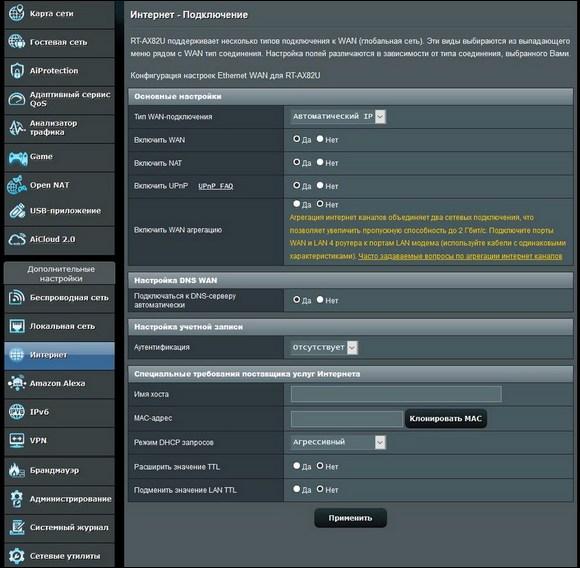Click the USB-приложение icon

point(17,210)
